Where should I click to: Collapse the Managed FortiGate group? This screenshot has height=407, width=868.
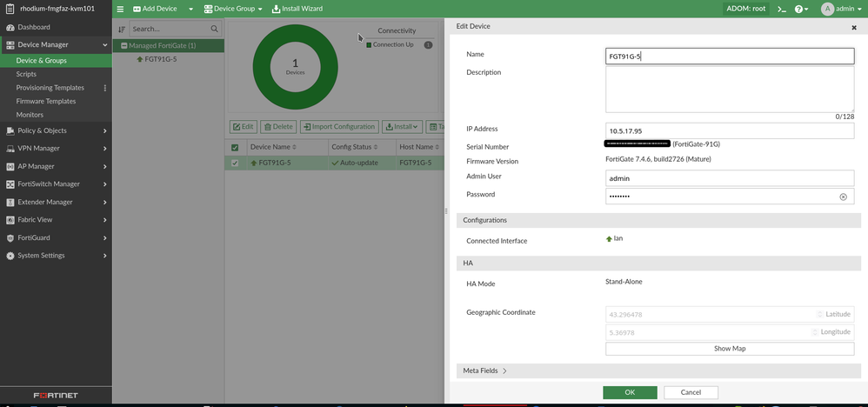pyautogui.click(x=124, y=46)
